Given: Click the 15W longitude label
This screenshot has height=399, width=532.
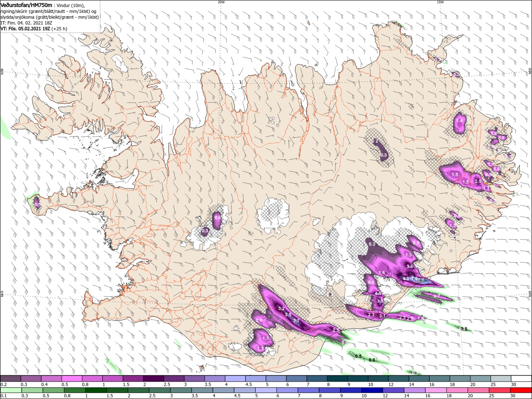Looking at the screenshot, I should click(440, 2).
